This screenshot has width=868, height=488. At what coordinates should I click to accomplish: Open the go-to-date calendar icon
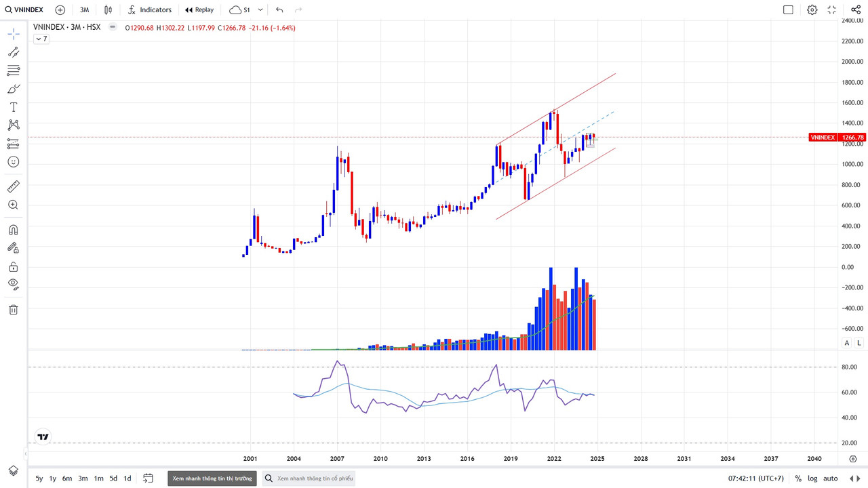pyautogui.click(x=149, y=478)
